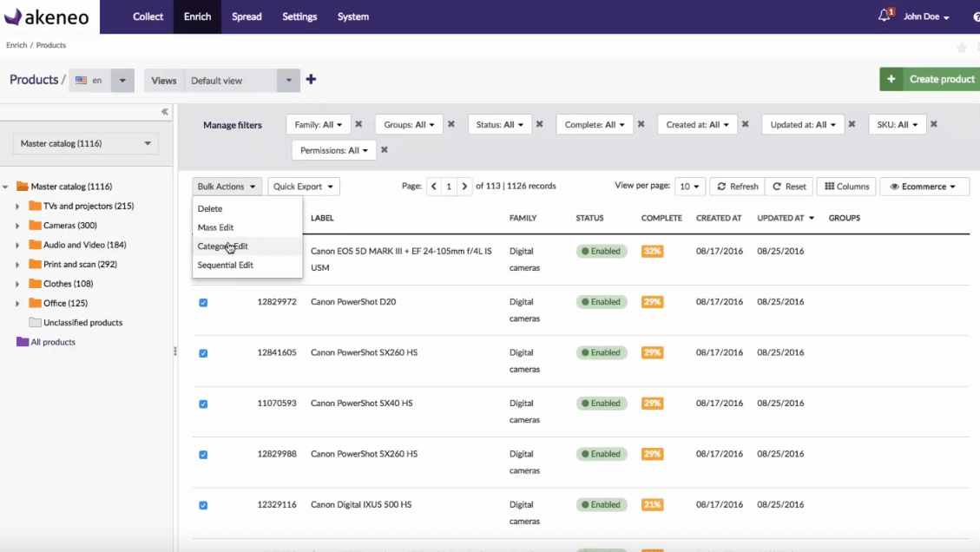The height and width of the screenshot is (552, 980).
Task: Remove the Updated at filter
Action: [852, 124]
